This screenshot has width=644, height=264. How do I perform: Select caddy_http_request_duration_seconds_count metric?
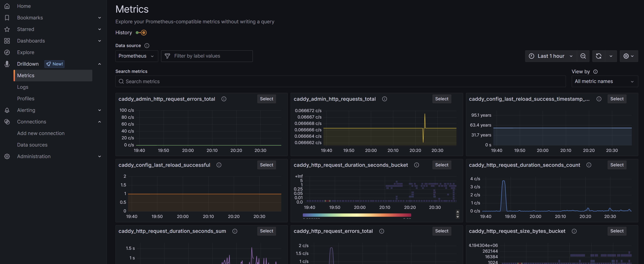pos(617,165)
